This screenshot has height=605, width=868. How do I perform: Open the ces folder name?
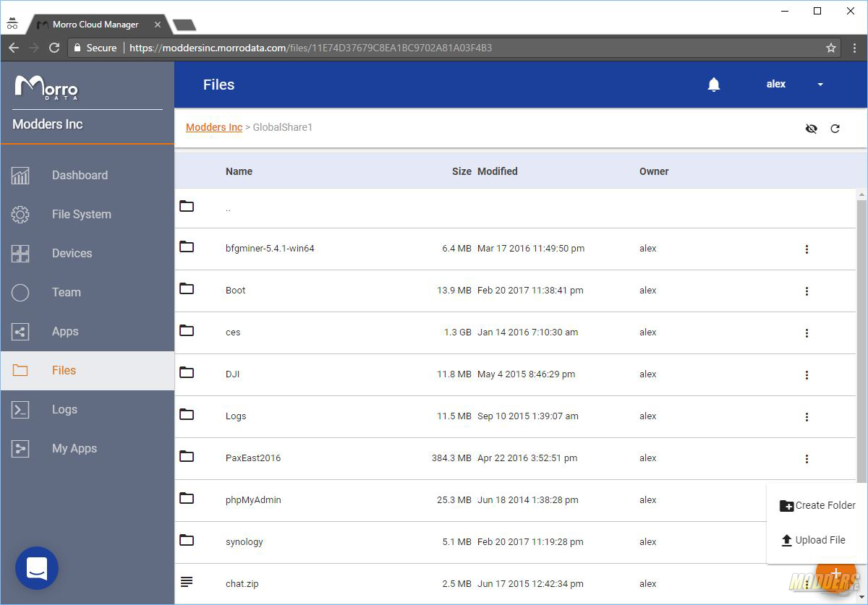[x=233, y=332]
